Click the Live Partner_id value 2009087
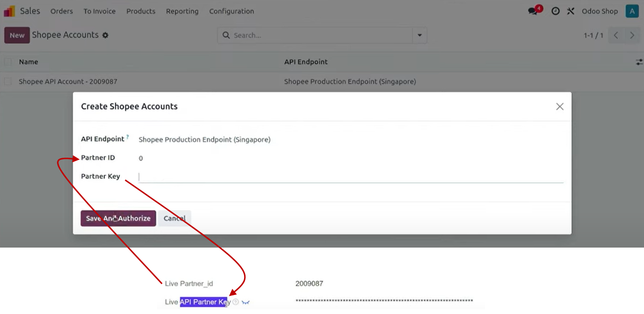This screenshot has width=644, height=314. point(309,283)
